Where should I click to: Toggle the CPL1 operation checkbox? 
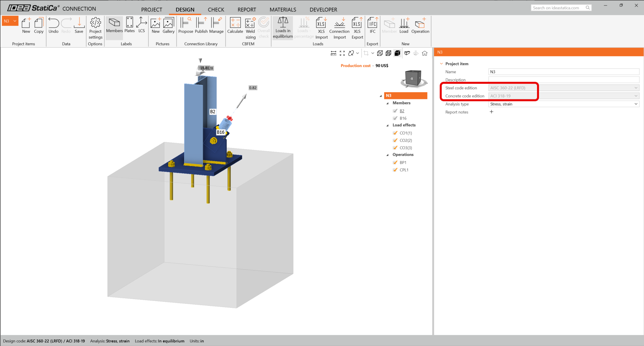click(x=395, y=170)
